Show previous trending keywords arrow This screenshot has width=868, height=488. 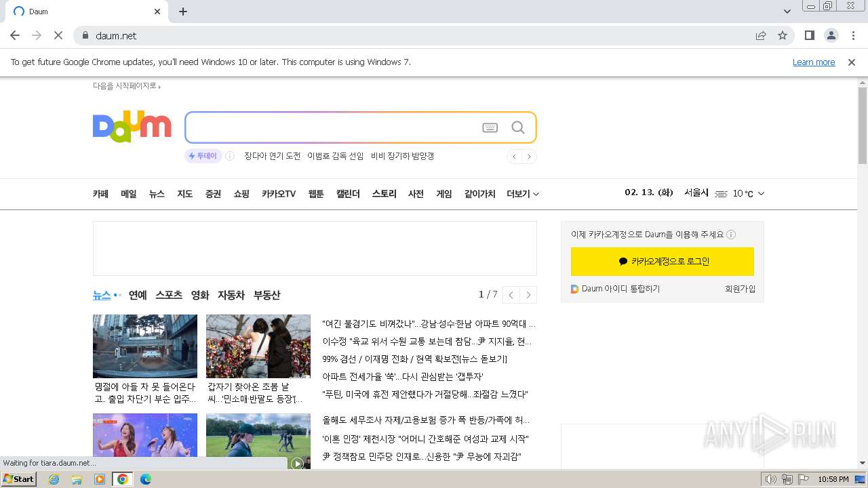pyautogui.click(x=515, y=157)
